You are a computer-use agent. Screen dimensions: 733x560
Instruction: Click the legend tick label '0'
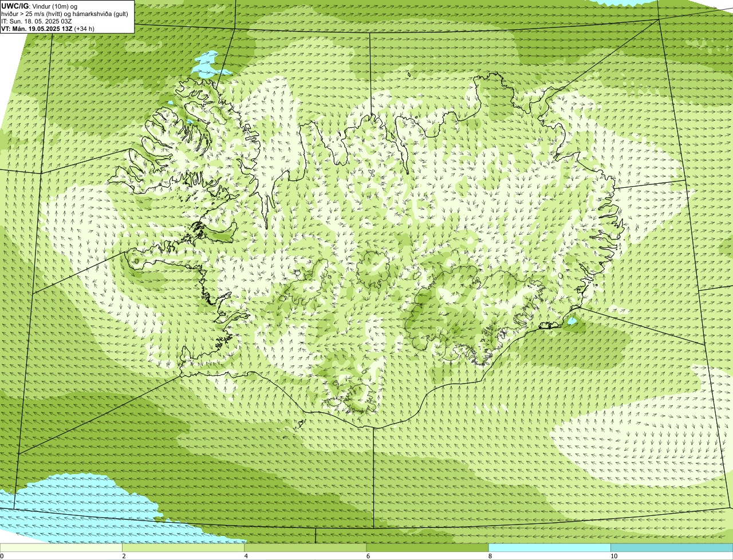click(2, 556)
